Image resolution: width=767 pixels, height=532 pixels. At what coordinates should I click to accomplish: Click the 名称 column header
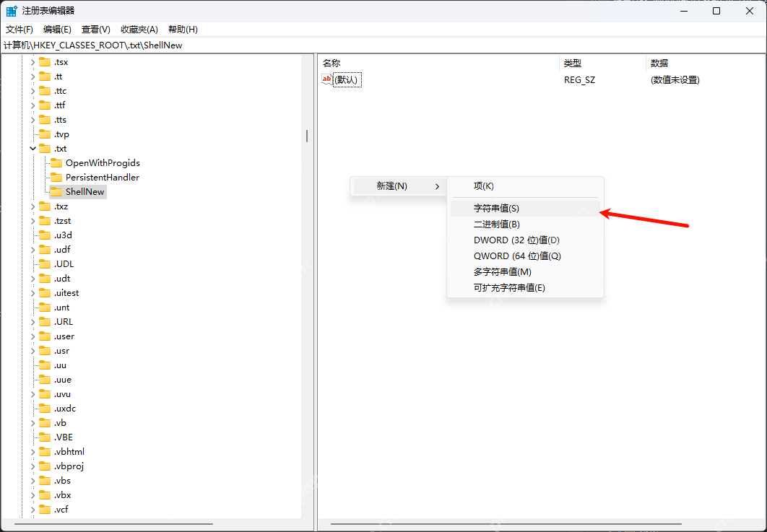pyautogui.click(x=439, y=63)
